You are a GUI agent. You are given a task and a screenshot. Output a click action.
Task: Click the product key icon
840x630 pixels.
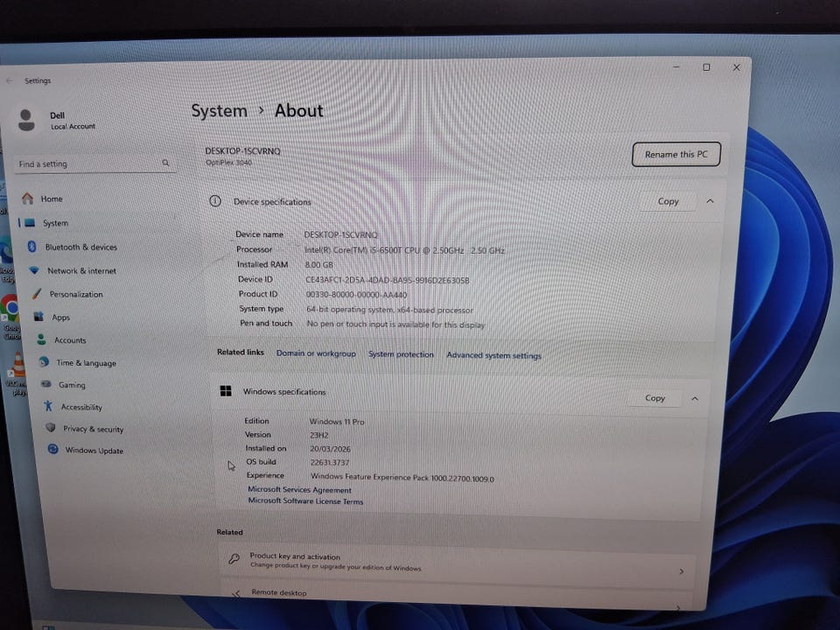(x=234, y=559)
